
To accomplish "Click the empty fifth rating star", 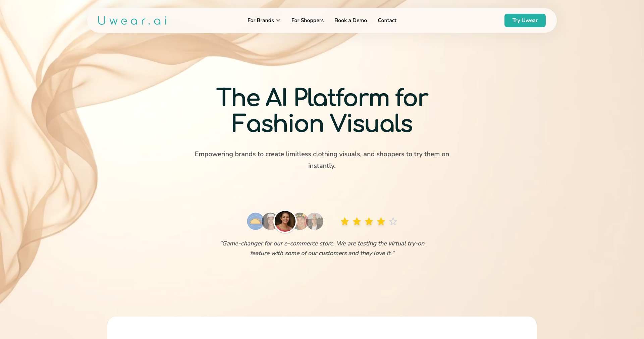I will (393, 221).
